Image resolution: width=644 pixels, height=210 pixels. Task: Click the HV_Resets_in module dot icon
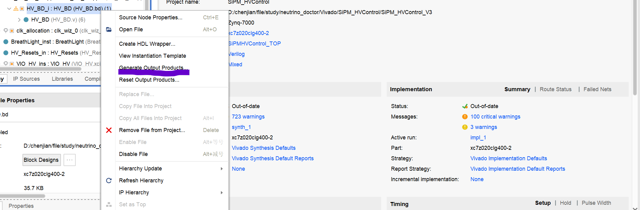[6, 53]
